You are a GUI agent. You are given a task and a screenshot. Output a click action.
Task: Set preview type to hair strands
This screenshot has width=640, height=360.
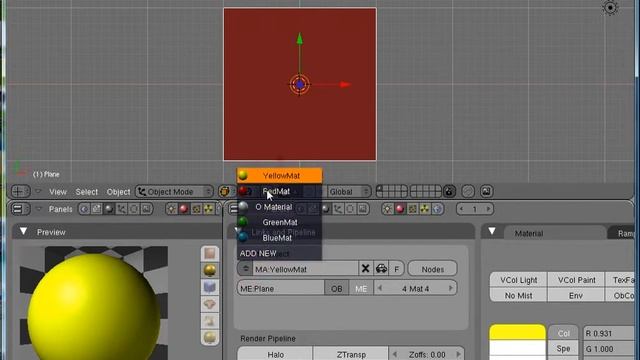210,321
